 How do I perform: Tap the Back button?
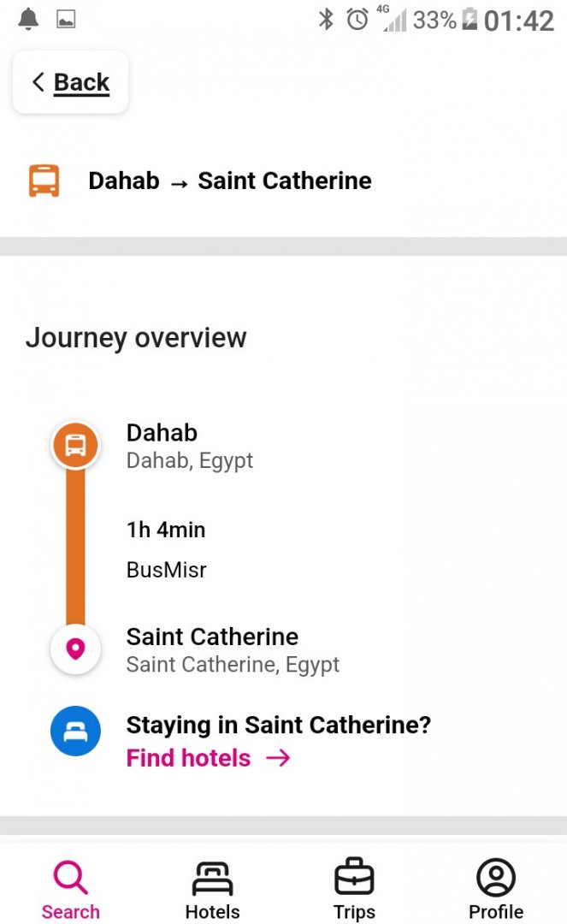(x=70, y=82)
